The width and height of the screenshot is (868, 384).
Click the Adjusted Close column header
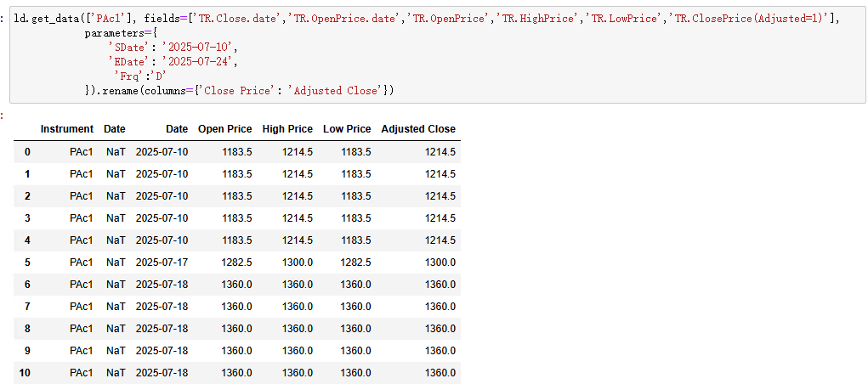pyautogui.click(x=418, y=129)
